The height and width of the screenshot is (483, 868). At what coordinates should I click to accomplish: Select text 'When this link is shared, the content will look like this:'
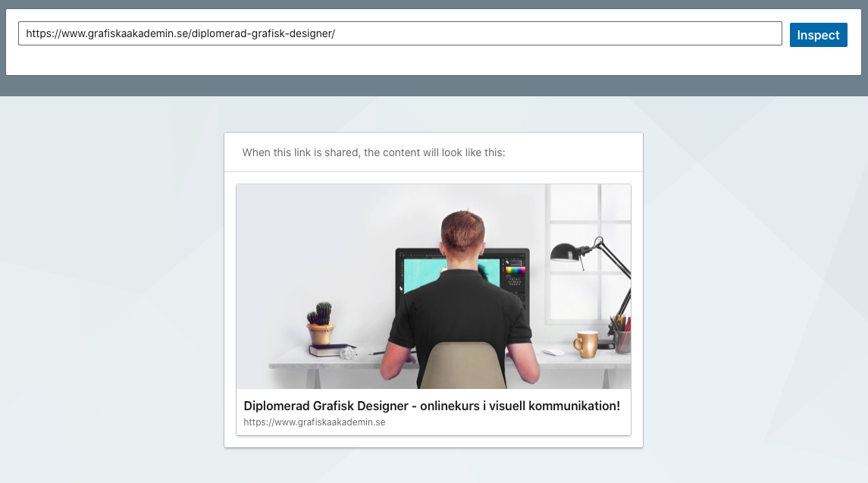point(374,152)
